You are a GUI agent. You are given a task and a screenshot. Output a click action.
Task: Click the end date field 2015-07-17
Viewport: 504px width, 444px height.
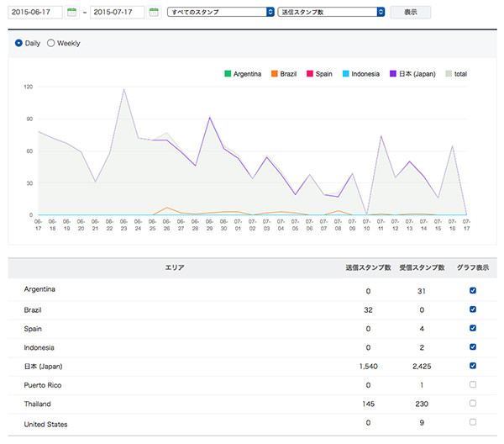115,13
